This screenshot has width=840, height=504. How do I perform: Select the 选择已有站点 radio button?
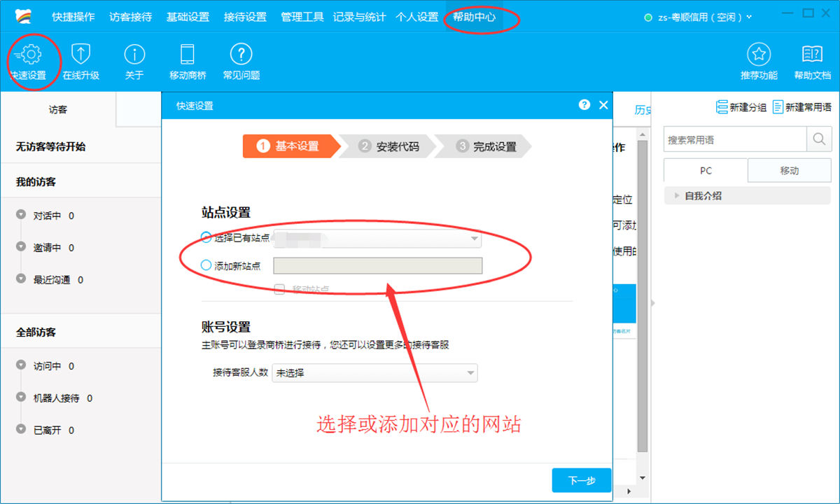pos(206,238)
